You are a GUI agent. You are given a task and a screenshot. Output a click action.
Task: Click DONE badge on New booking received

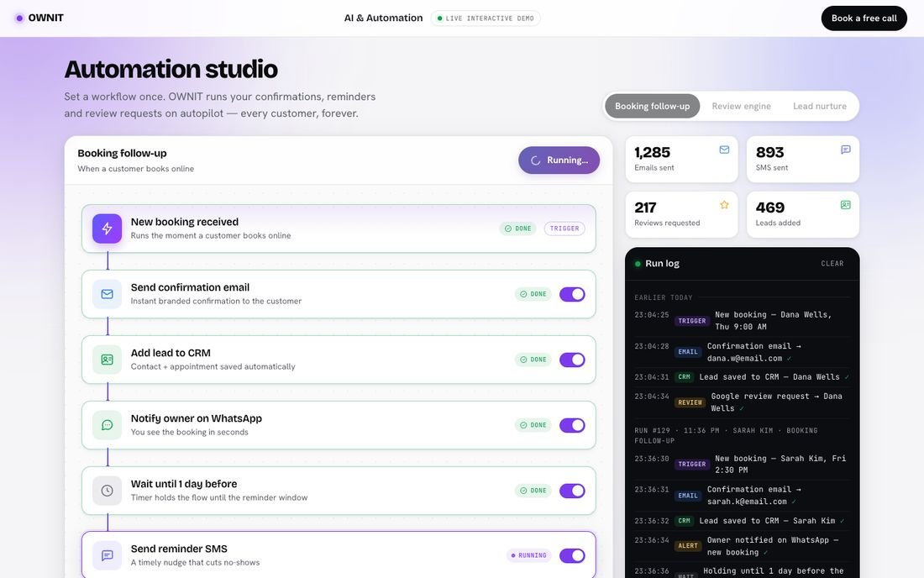pos(518,229)
